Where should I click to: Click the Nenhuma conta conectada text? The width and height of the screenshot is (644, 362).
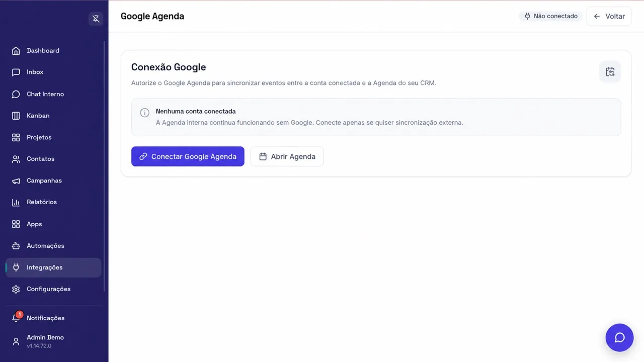[x=196, y=111]
